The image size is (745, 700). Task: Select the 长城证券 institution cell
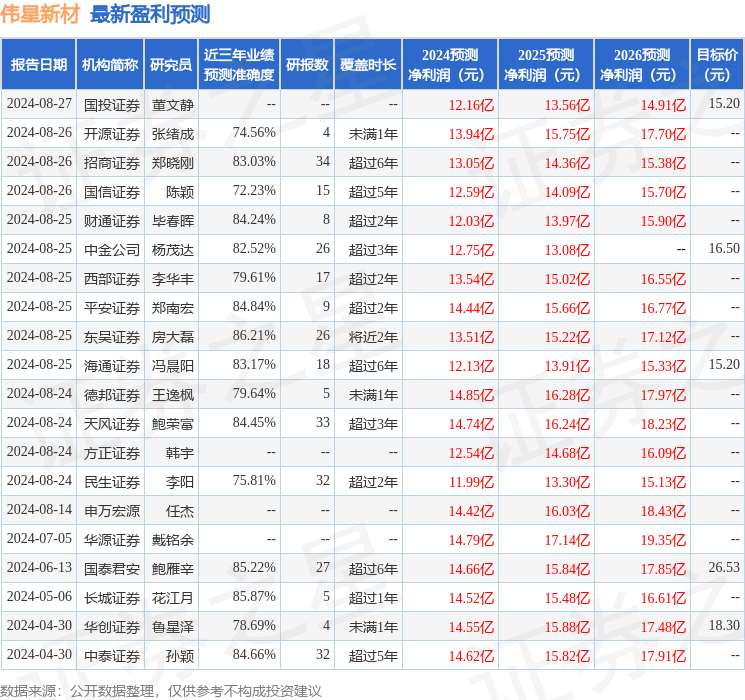pos(112,598)
